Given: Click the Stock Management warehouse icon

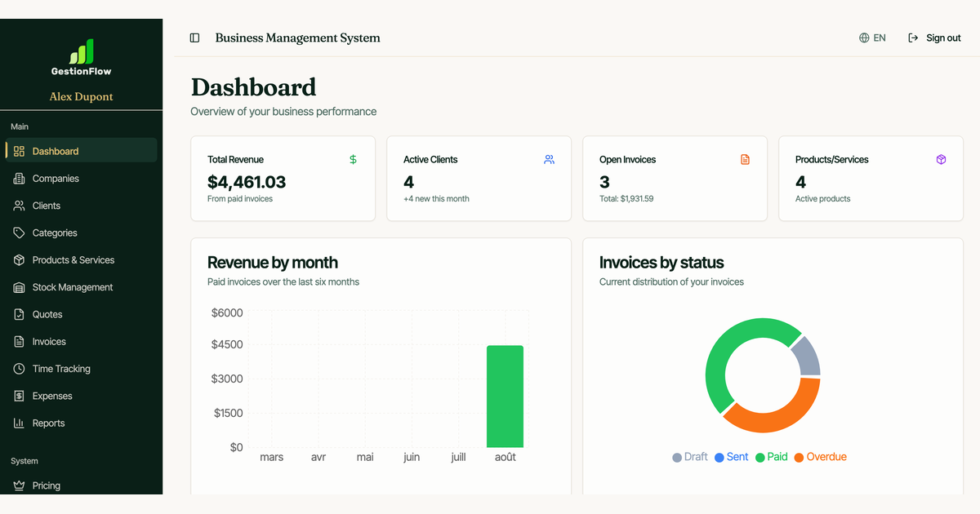Looking at the screenshot, I should click(x=20, y=287).
